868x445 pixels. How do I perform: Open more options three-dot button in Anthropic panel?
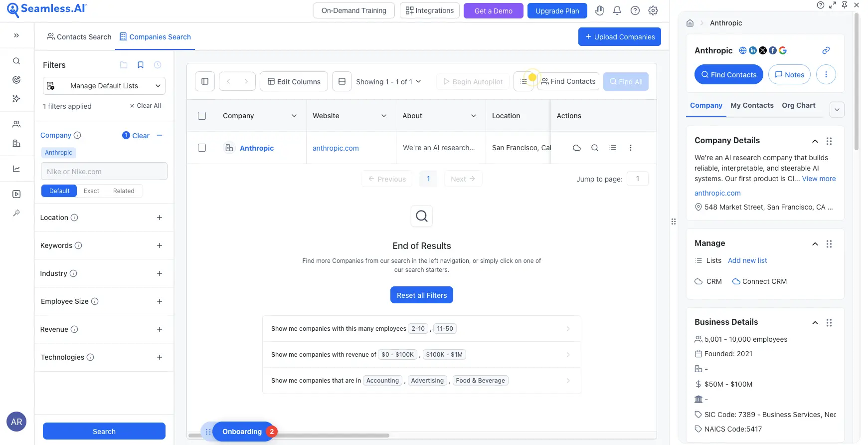pos(826,74)
